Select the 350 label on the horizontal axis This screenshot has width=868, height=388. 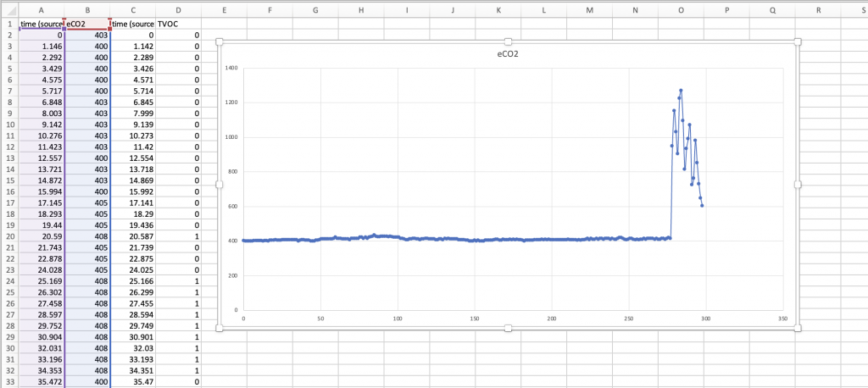(782, 319)
